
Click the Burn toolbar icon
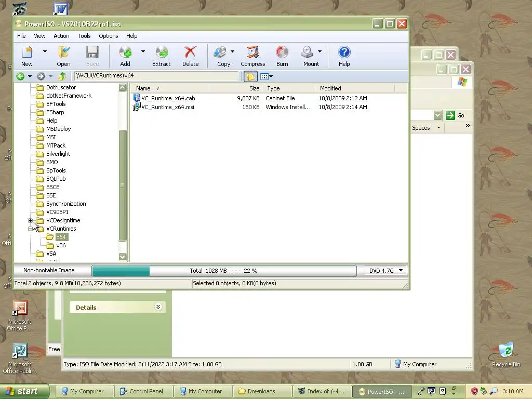click(x=282, y=56)
